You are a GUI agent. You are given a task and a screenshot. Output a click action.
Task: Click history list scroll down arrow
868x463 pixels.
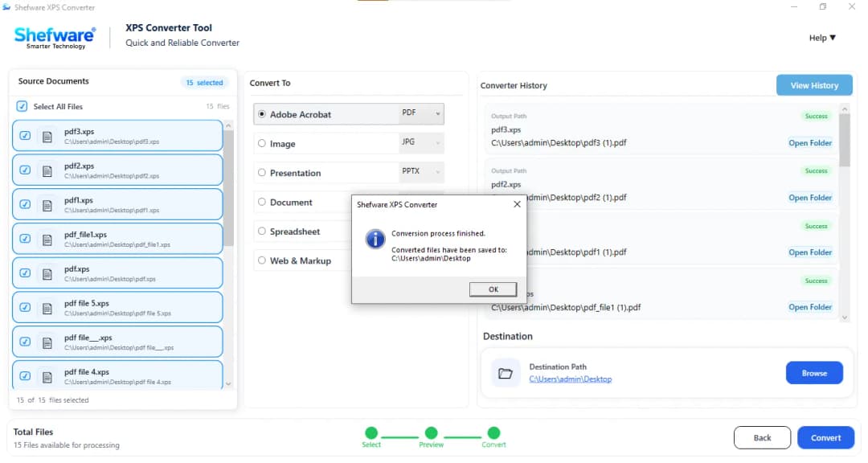844,318
